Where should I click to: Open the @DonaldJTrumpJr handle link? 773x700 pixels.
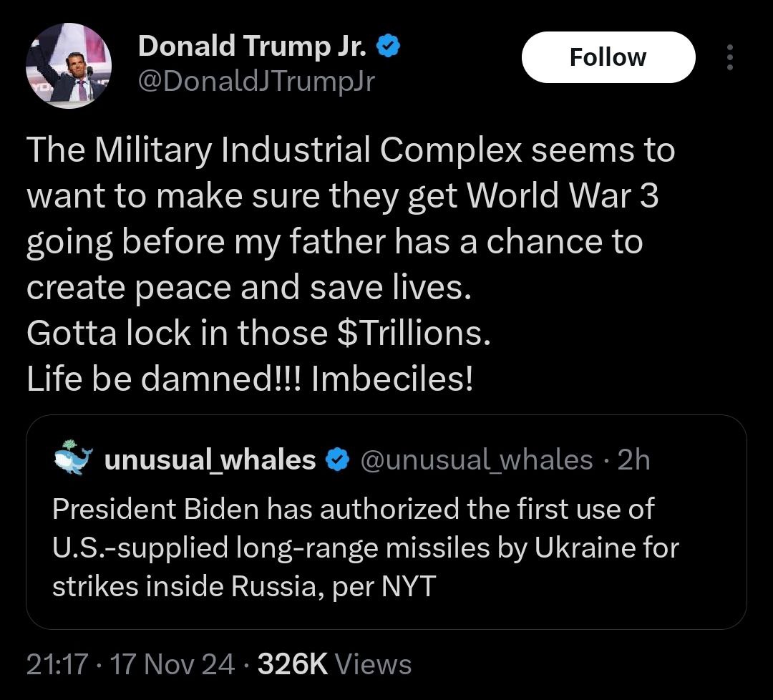[256, 83]
